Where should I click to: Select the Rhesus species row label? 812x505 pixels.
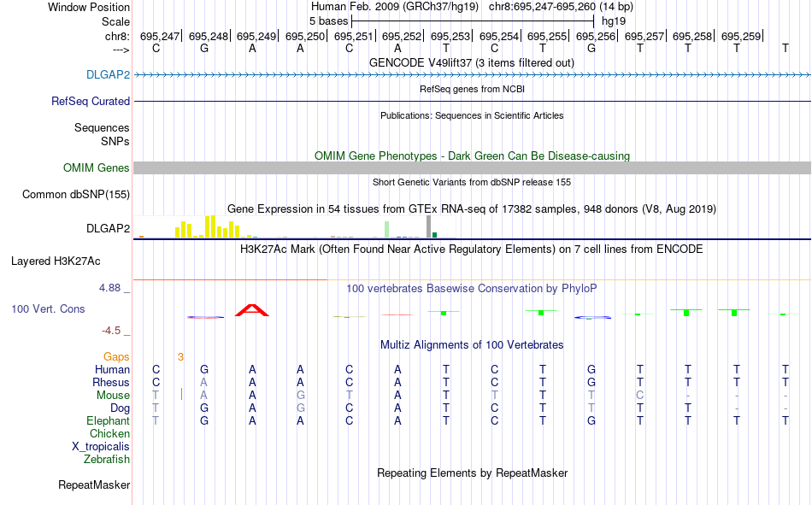(111, 382)
